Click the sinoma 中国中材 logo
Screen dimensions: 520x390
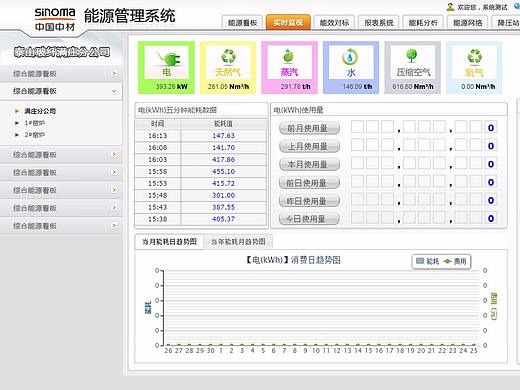(55, 19)
